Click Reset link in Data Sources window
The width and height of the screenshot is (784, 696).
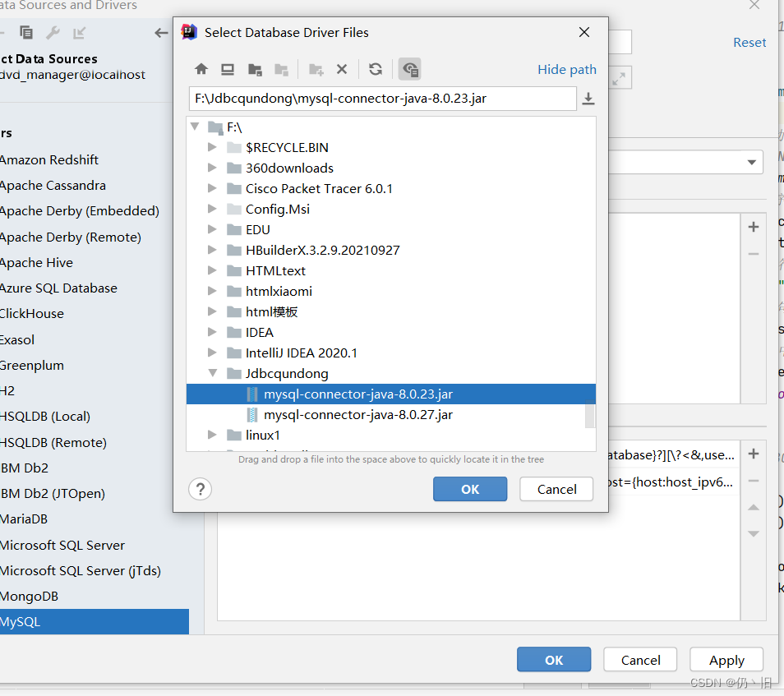749,43
